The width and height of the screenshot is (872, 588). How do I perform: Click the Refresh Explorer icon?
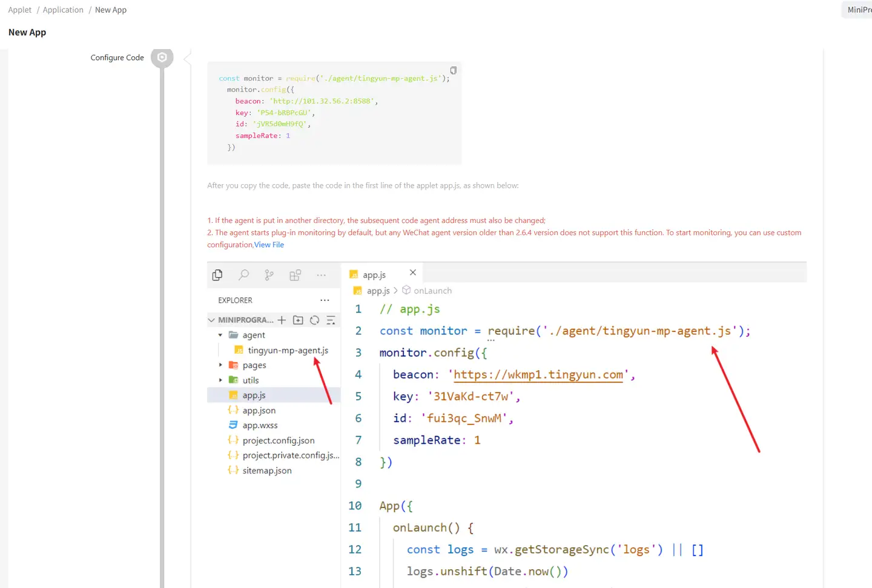[x=314, y=319]
